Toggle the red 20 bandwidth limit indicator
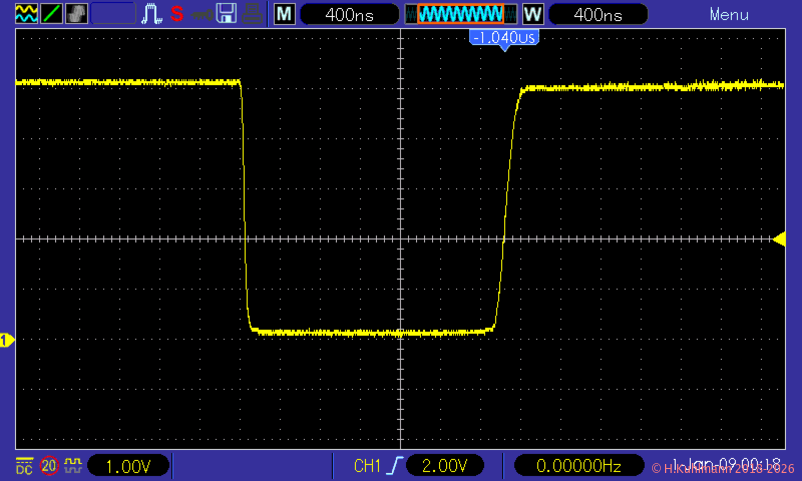The height and width of the screenshot is (481, 802). coord(48,465)
